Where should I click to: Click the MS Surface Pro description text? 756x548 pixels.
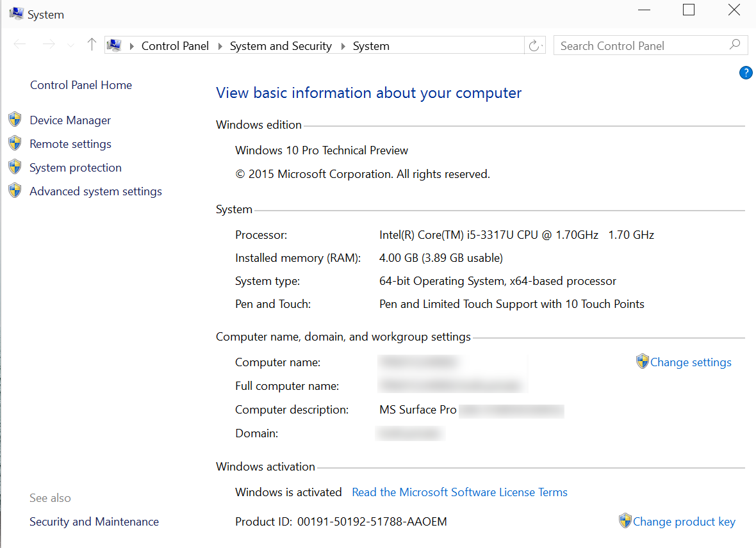pos(418,410)
